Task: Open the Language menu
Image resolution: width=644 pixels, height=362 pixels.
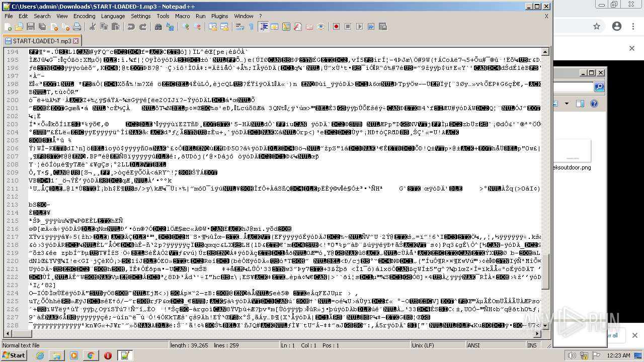Action: click(113, 16)
